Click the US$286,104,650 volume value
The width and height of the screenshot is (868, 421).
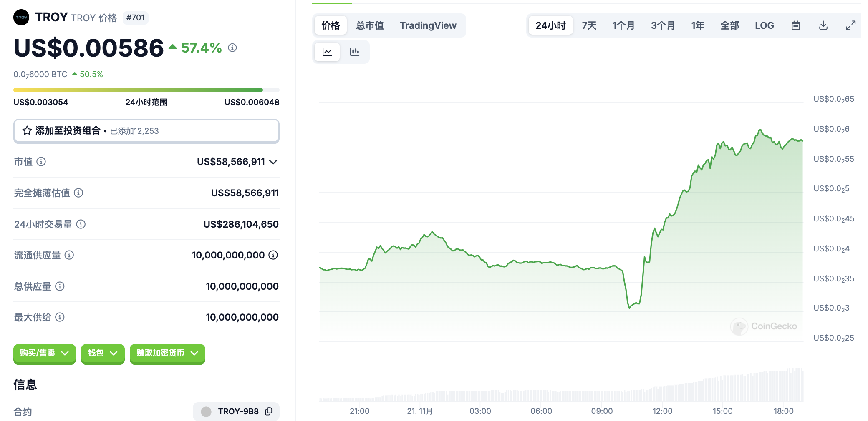click(241, 224)
